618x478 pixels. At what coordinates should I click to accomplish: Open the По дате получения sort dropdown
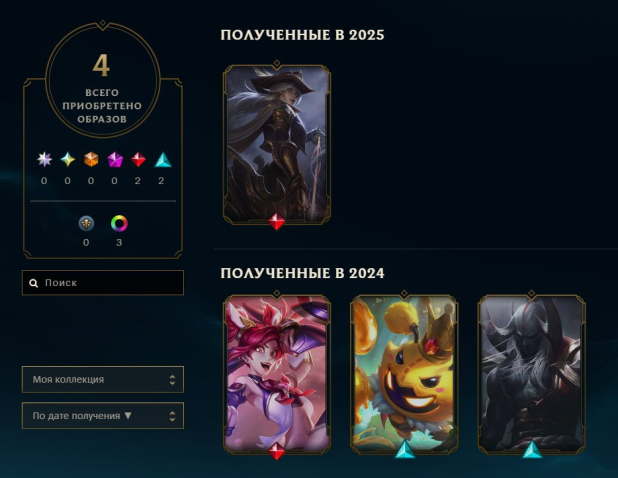pos(103,415)
